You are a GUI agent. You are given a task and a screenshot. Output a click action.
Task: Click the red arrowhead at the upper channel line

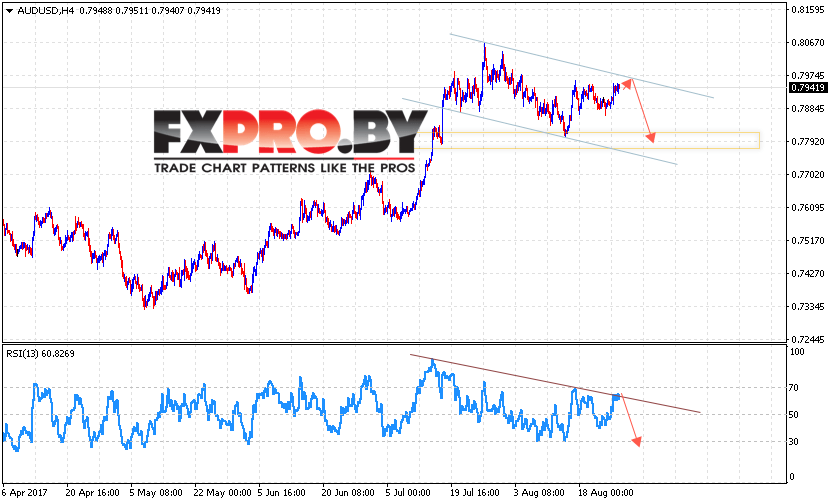coord(627,84)
